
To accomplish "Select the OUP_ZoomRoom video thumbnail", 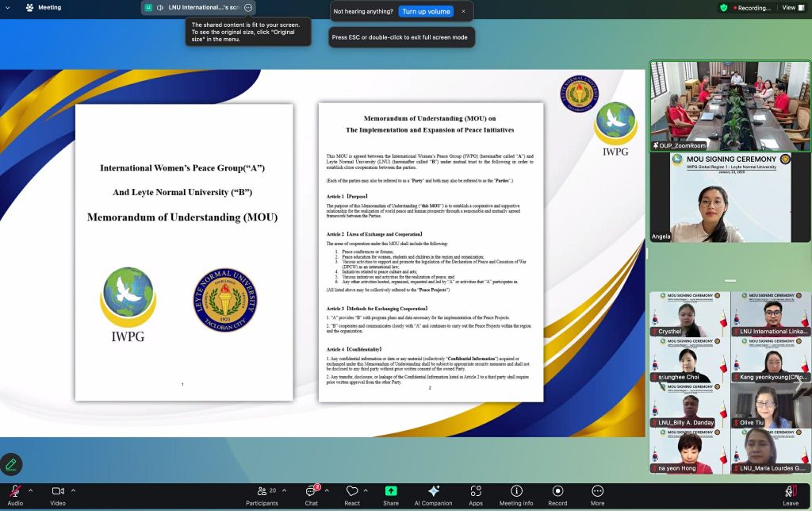I will point(730,106).
